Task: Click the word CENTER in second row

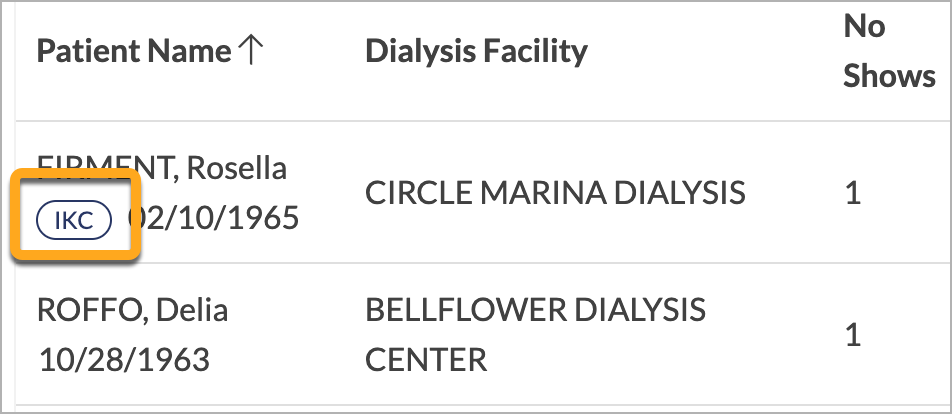Action: 426,360
